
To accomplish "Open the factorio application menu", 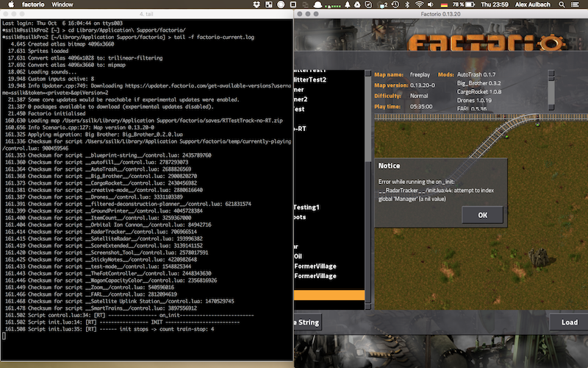I will (33, 4).
